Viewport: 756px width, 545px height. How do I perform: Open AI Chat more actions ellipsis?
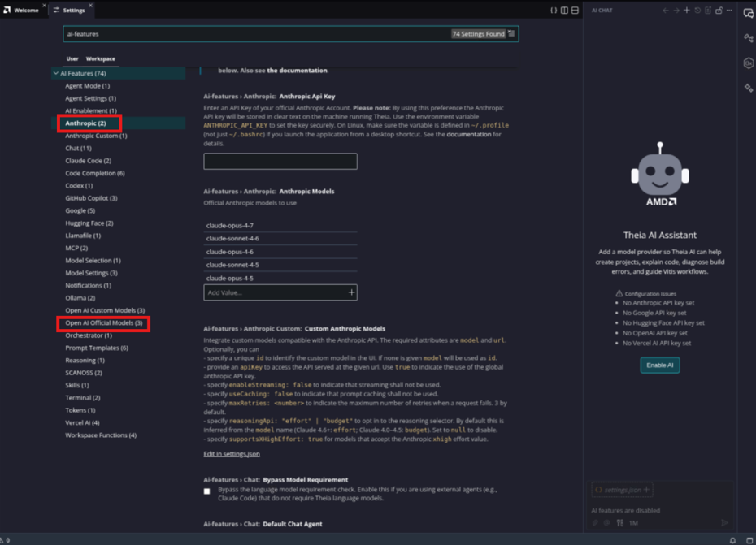pyautogui.click(x=729, y=10)
